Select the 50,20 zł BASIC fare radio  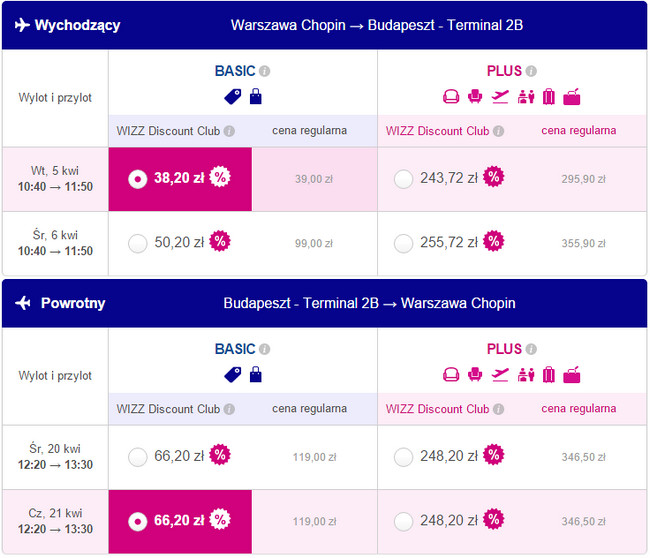[138, 243]
